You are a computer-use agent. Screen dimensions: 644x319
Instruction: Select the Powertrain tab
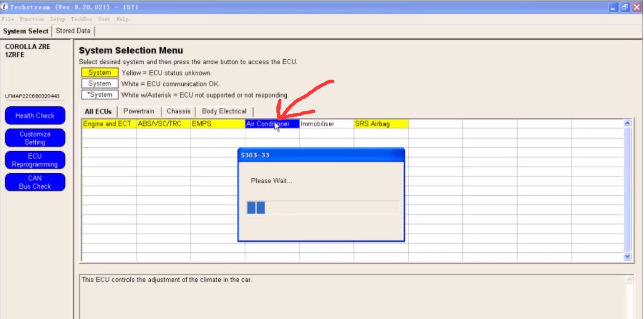139,111
